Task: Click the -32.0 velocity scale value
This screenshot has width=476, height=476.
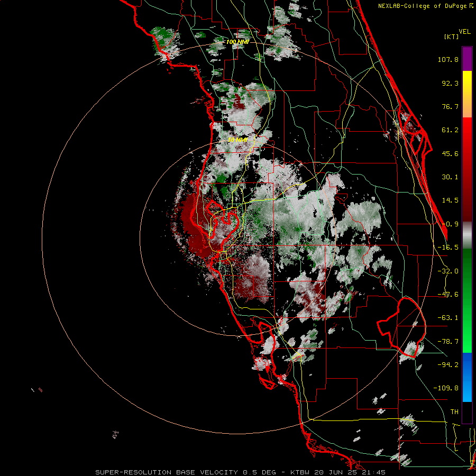Action: (448, 271)
